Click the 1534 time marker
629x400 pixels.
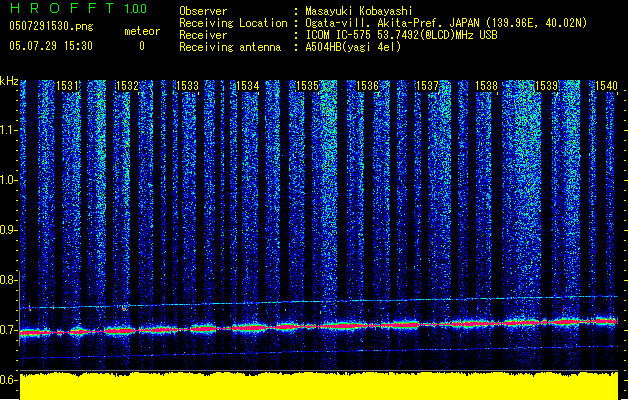[247, 86]
